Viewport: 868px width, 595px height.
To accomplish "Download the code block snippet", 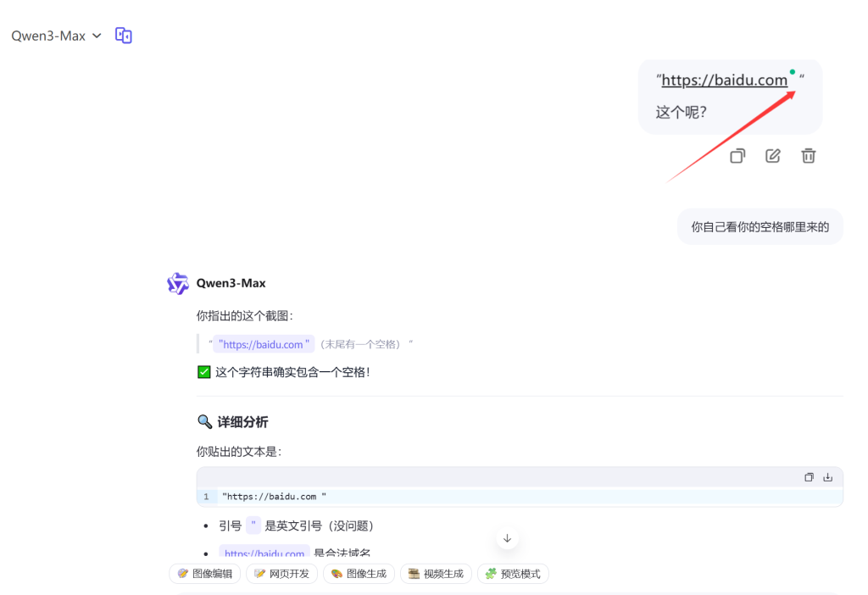I will 828,477.
